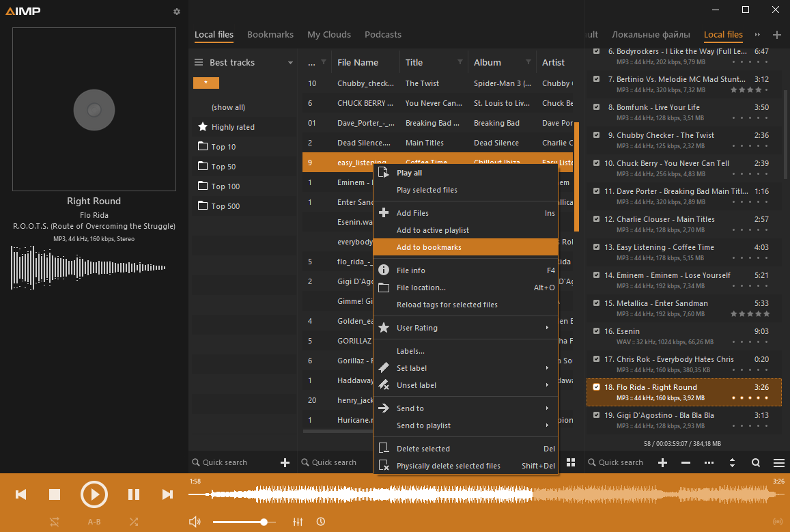
Task: Choose Play all in context menu
Action: pyautogui.click(x=466, y=173)
